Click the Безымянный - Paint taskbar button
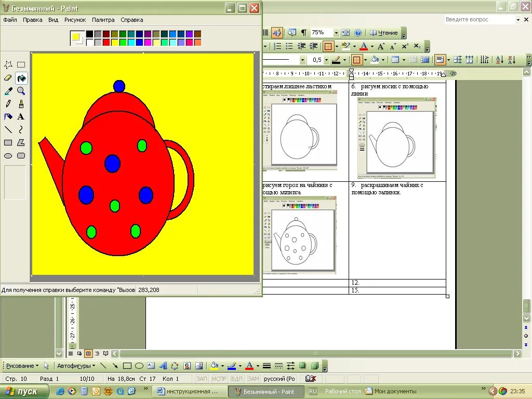The height and width of the screenshot is (399, 532). (265, 392)
